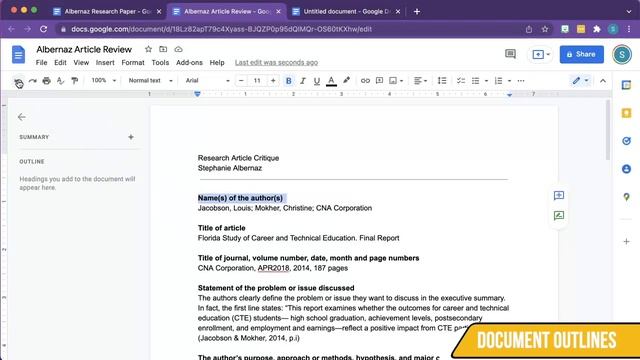Open the Edit menu
640x360 pixels.
click(60, 62)
